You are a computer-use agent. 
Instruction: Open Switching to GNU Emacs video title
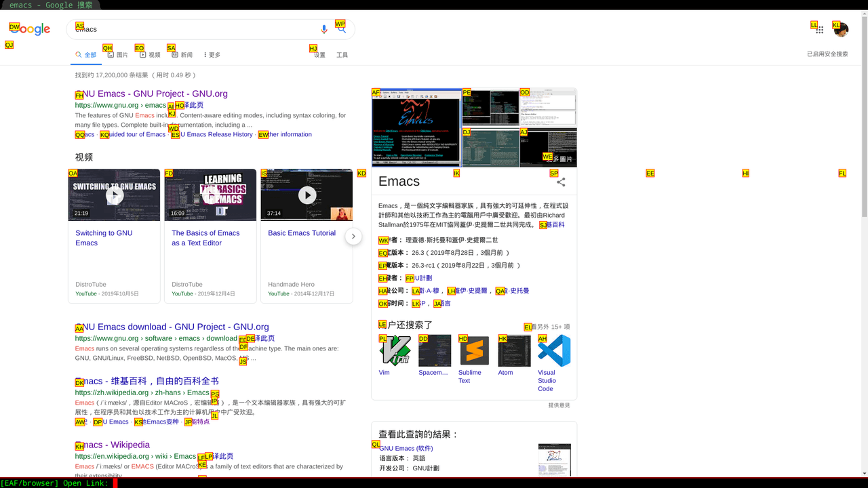coord(104,238)
